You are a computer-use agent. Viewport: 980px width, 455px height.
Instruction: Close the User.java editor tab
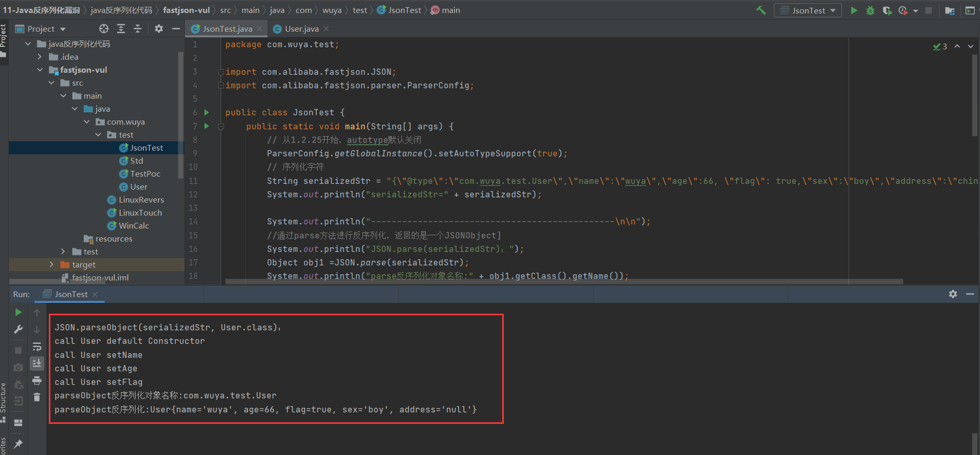tap(326, 29)
